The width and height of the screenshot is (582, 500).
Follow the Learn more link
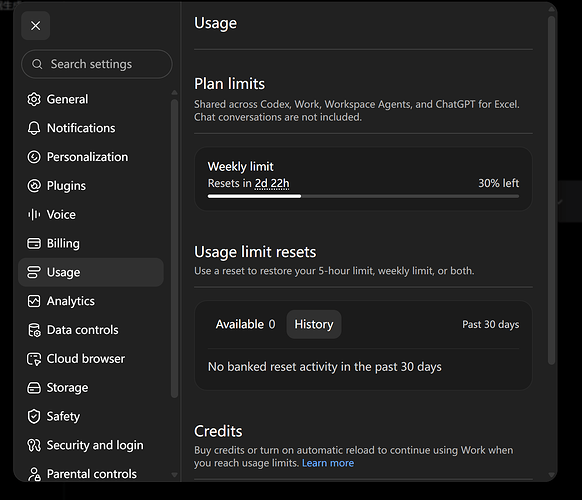point(328,463)
